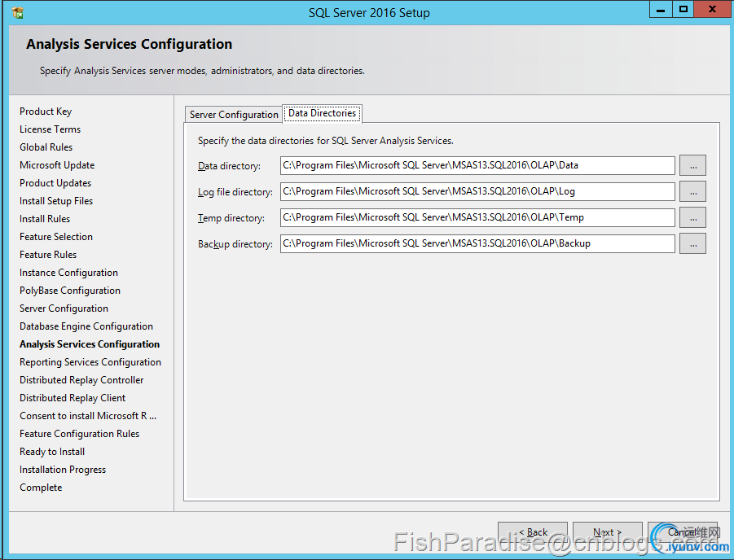Viewport: 734px width, 560px height.
Task: Click the SQL Server Setup title bar icon
Action: click(x=18, y=13)
